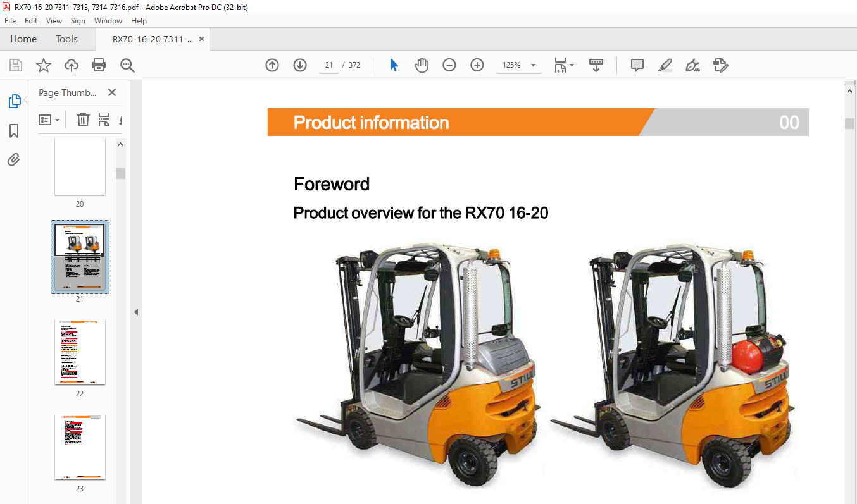The height and width of the screenshot is (504, 857).
Task: Add a sticky note comment
Action: [x=637, y=65]
